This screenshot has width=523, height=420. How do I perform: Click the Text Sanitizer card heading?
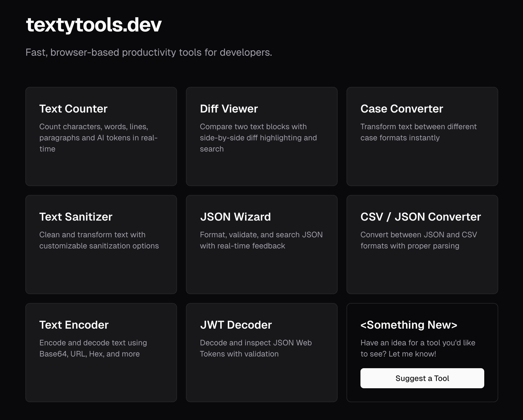pyautogui.click(x=76, y=217)
